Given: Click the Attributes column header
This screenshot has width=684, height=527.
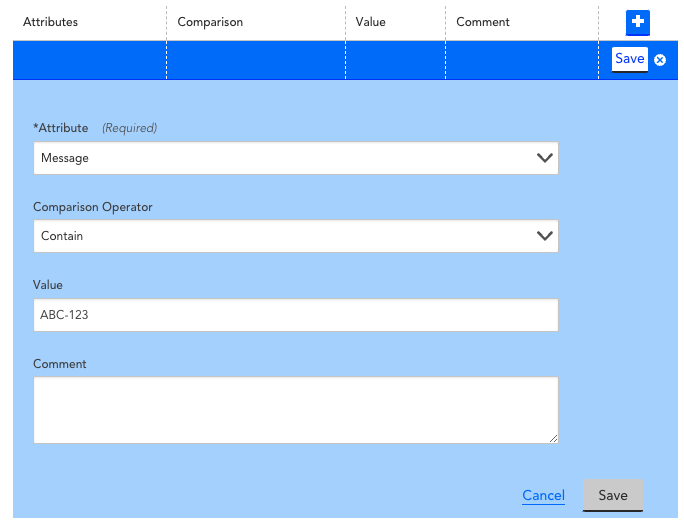Looking at the screenshot, I should 51,22.
